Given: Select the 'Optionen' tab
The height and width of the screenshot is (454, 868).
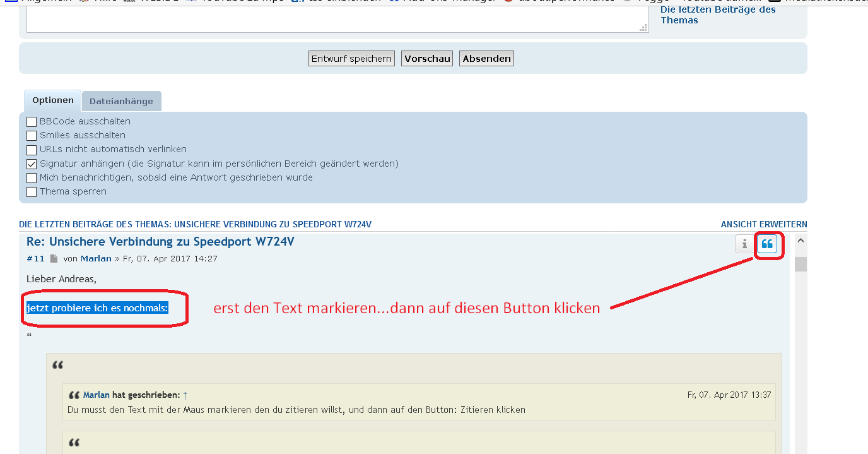Looking at the screenshot, I should click(x=53, y=100).
